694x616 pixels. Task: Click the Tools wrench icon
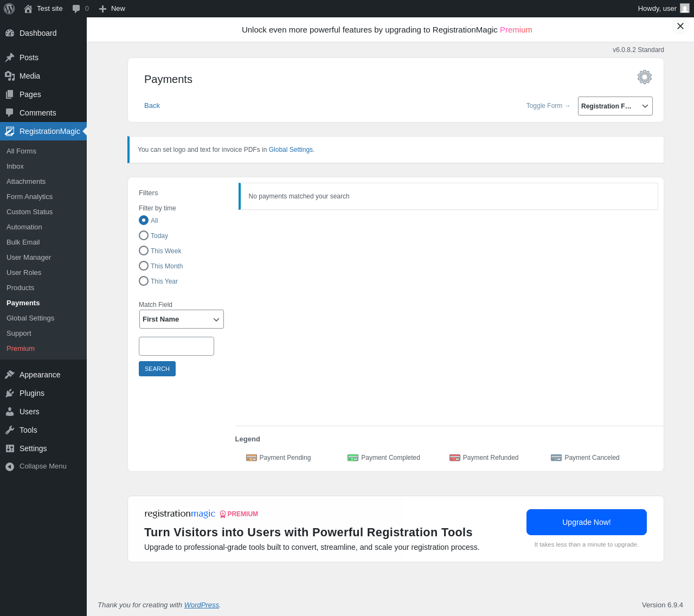pos(10,430)
